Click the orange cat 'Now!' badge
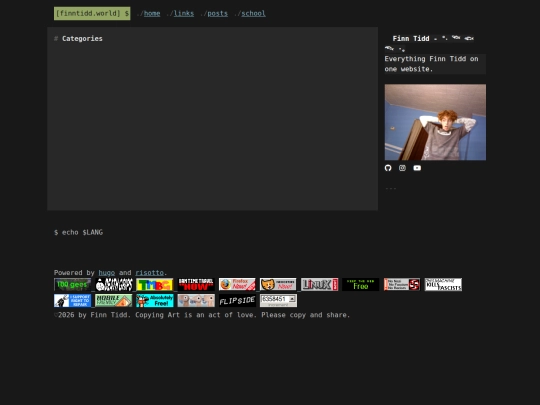This screenshot has height=405, width=540. pyautogui.click(x=278, y=284)
